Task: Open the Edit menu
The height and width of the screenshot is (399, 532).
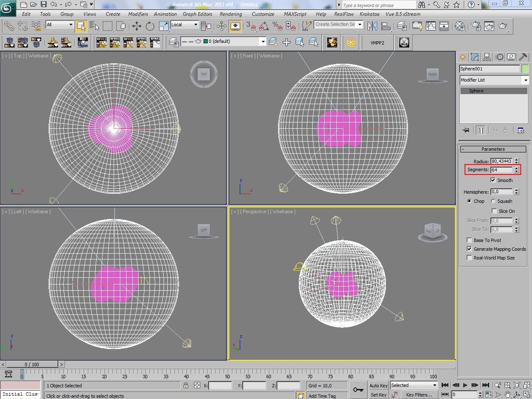Action: [x=26, y=14]
